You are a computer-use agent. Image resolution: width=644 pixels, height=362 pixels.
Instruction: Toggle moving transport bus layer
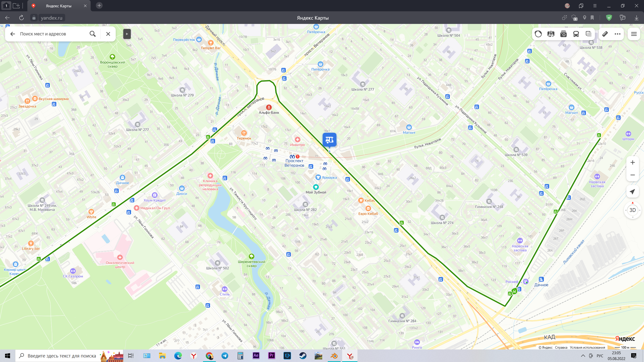576,34
